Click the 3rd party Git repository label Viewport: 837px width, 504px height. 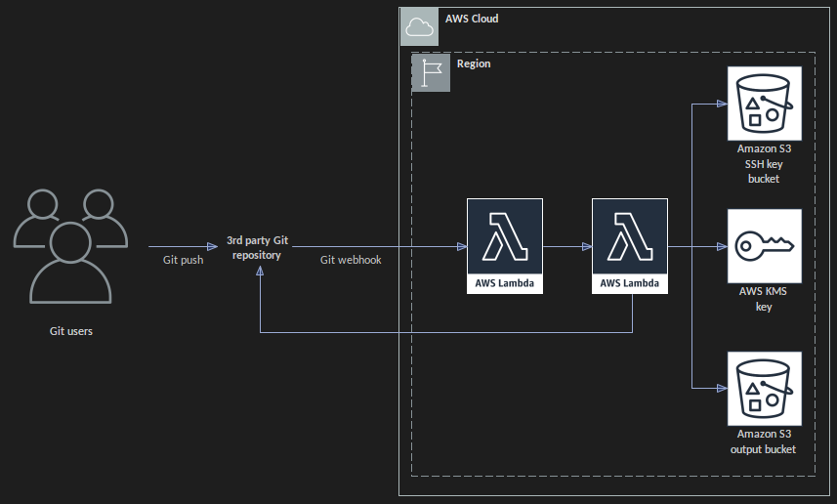pos(259,247)
